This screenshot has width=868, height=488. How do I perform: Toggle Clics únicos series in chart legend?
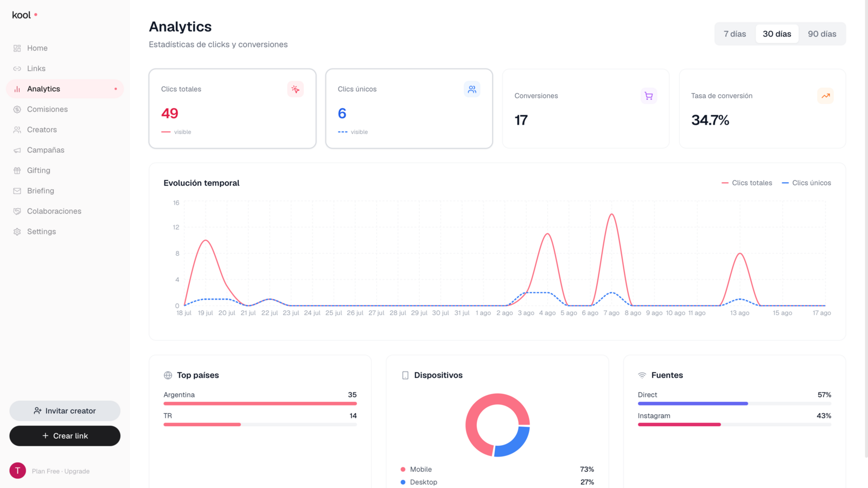tap(806, 183)
